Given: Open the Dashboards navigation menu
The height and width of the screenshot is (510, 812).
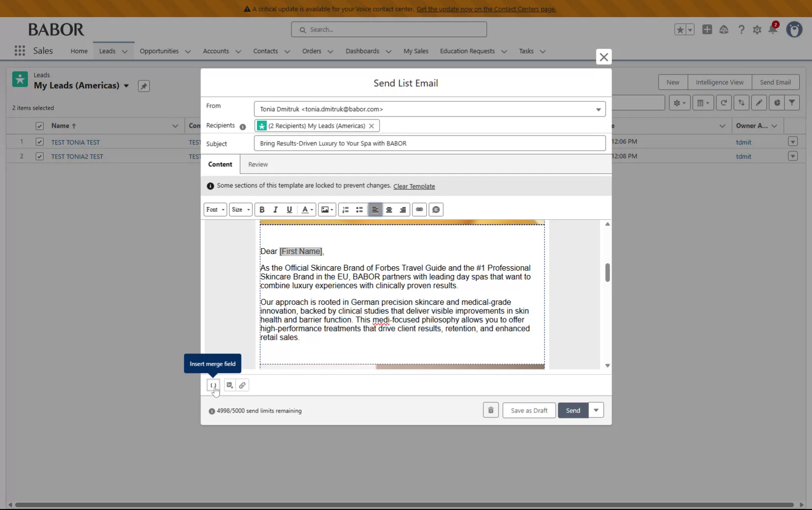Looking at the screenshot, I should point(367,51).
